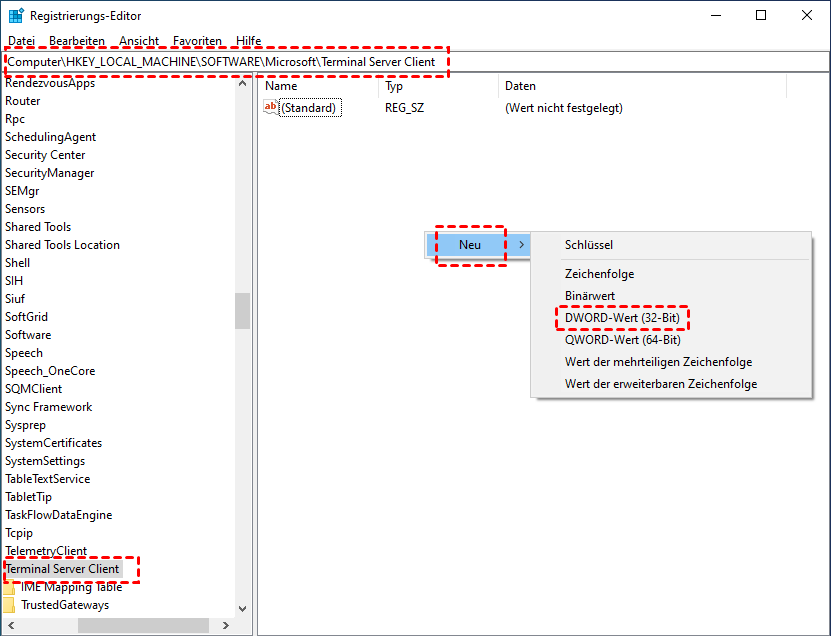Select the Siuf key
The height and width of the screenshot is (636, 831).
pos(15,299)
